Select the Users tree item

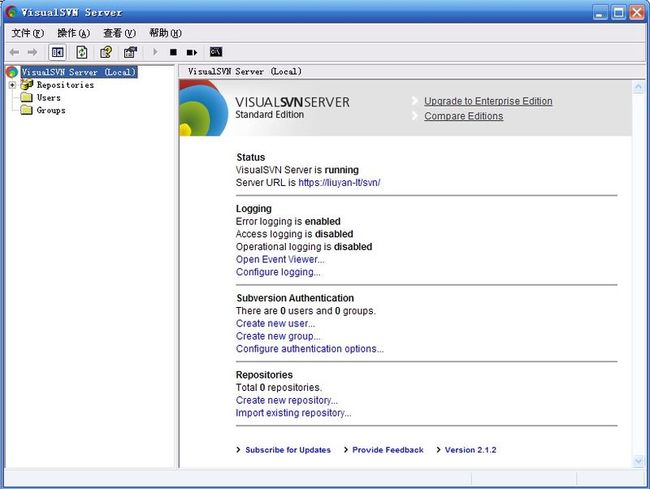49,98
